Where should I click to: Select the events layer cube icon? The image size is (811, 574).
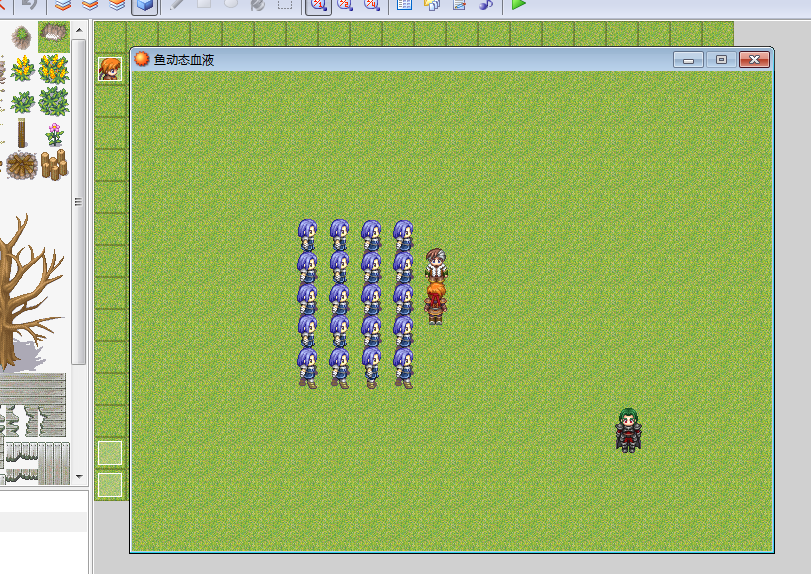pyautogui.click(x=144, y=5)
